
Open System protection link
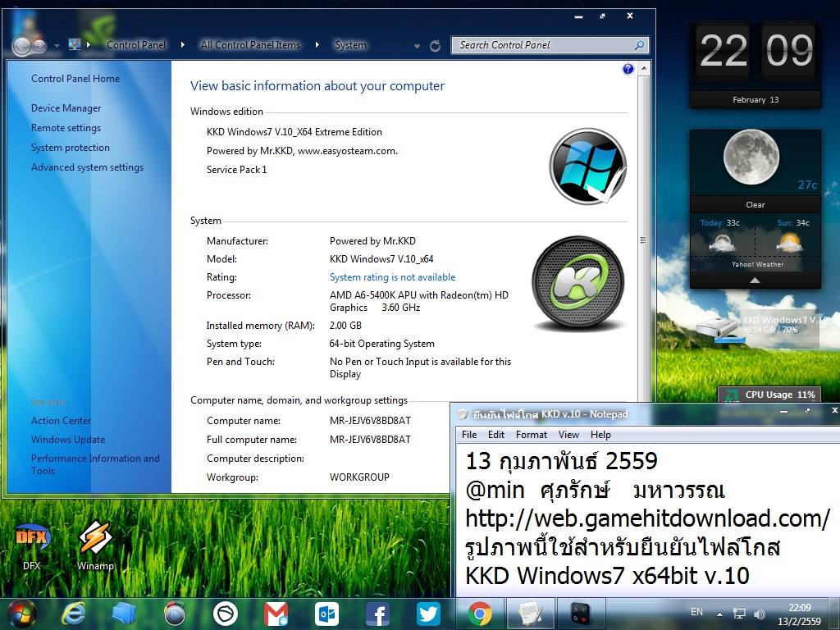71,148
